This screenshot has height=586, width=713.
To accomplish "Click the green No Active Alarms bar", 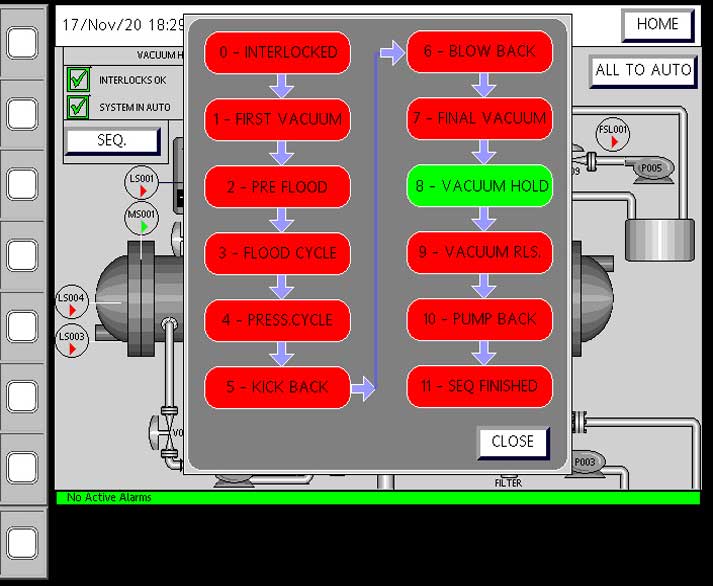I will click(x=378, y=497).
